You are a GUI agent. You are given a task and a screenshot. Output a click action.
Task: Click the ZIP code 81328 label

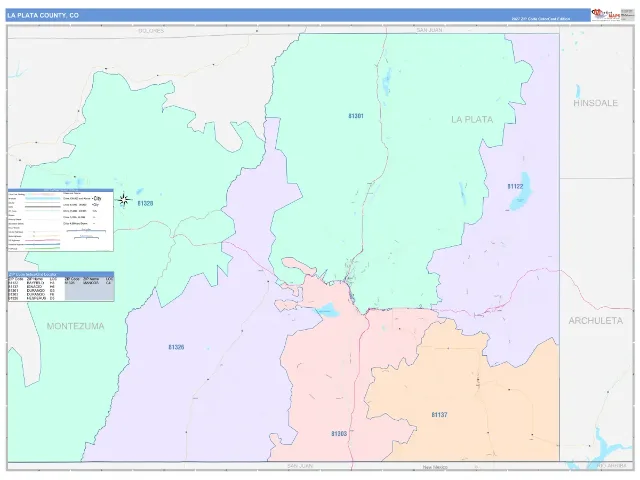pyautogui.click(x=145, y=203)
